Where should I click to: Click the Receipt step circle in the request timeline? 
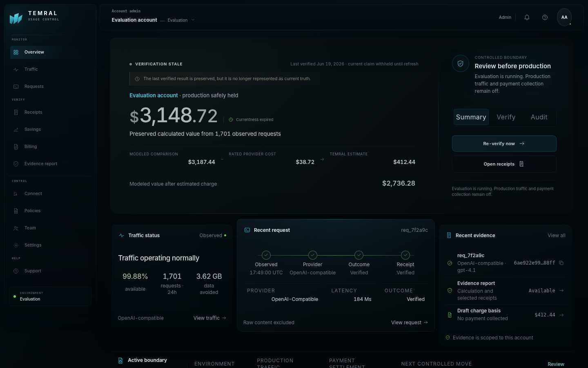point(405,255)
